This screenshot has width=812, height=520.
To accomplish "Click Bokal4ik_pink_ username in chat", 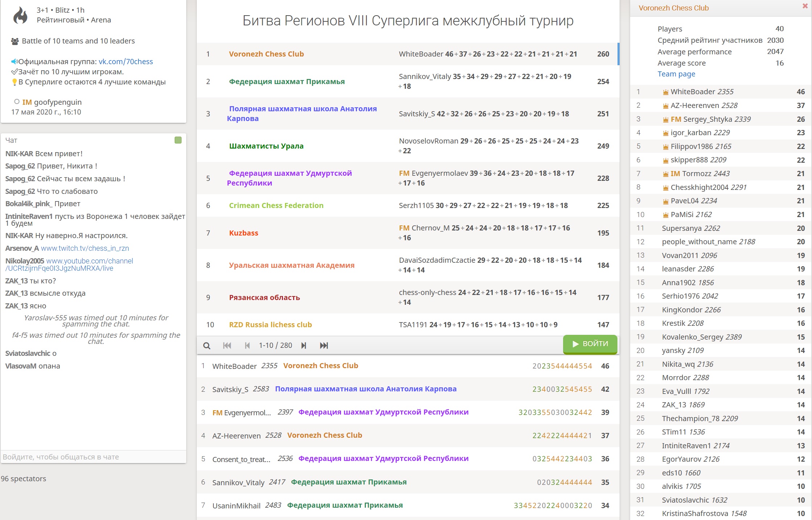I will coord(29,204).
